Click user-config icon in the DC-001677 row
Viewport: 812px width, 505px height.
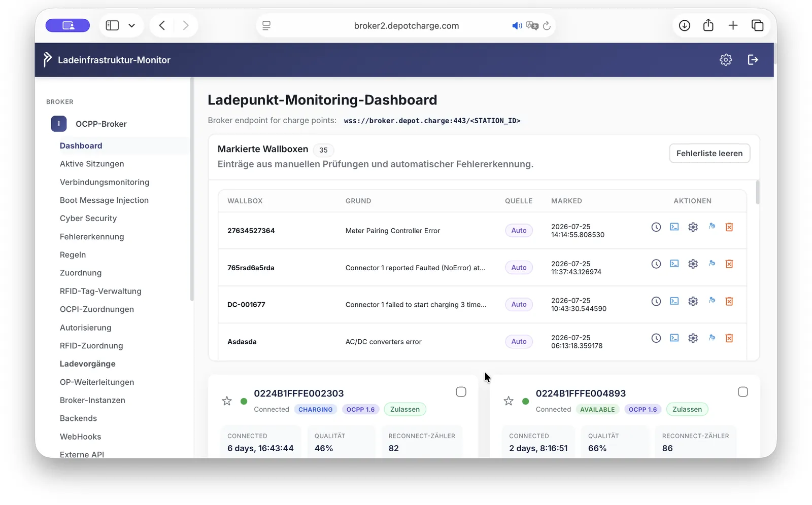pos(712,301)
